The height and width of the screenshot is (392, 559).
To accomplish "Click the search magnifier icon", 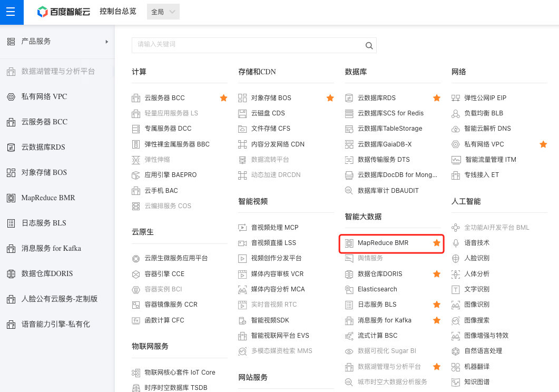I will pos(369,45).
